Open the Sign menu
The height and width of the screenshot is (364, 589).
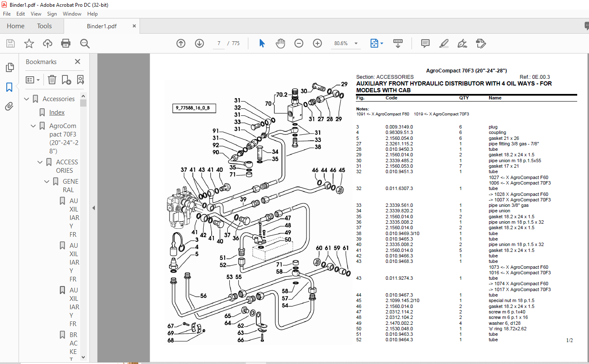coord(52,14)
